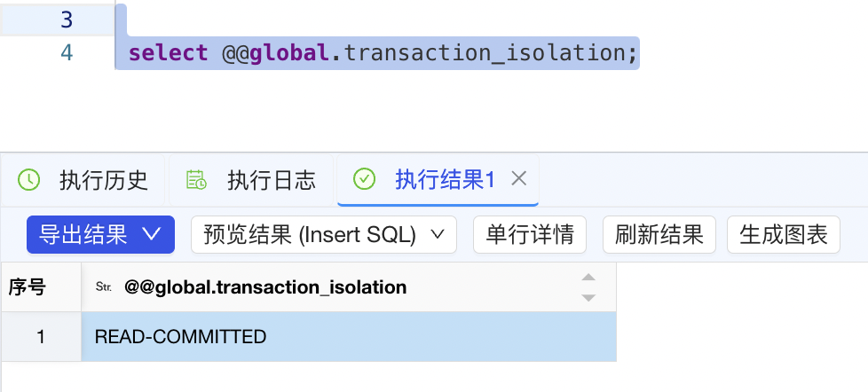Click the log icon beside 执行日志

(x=196, y=179)
